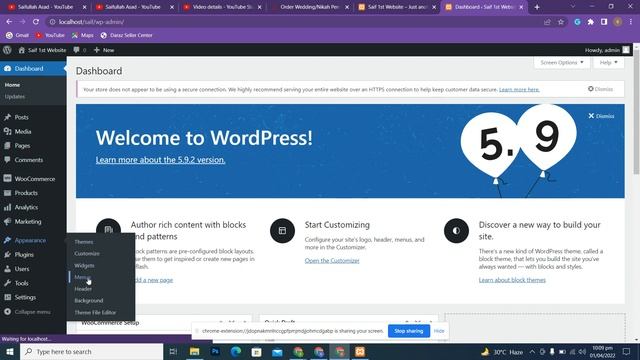The height and width of the screenshot is (360, 640).
Task: Switch to Video details YouTube Studio tab
Action: (222, 7)
